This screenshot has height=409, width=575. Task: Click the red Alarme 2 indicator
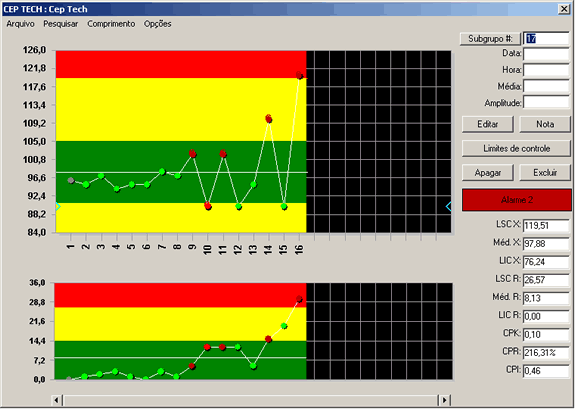pyautogui.click(x=516, y=200)
